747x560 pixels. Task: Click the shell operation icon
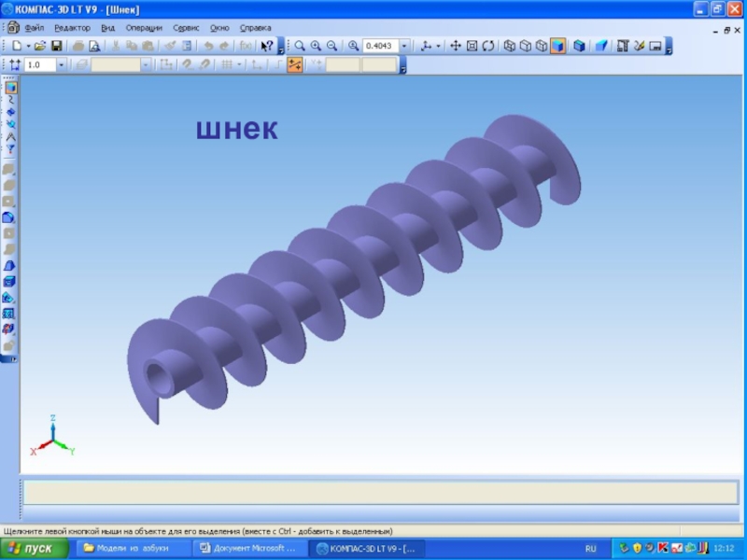[9, 282]
